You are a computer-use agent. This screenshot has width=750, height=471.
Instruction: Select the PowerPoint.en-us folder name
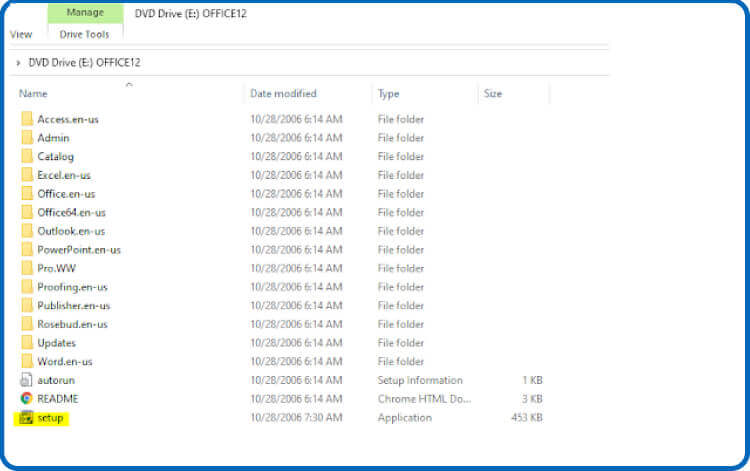tap(79, 250)
